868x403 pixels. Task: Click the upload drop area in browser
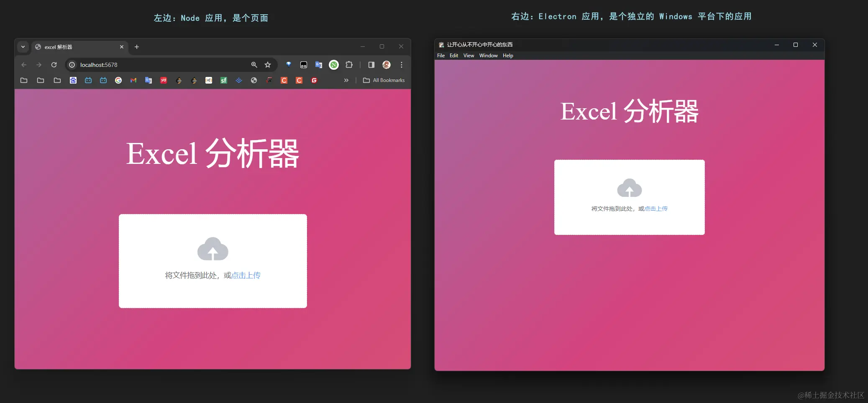213,261
